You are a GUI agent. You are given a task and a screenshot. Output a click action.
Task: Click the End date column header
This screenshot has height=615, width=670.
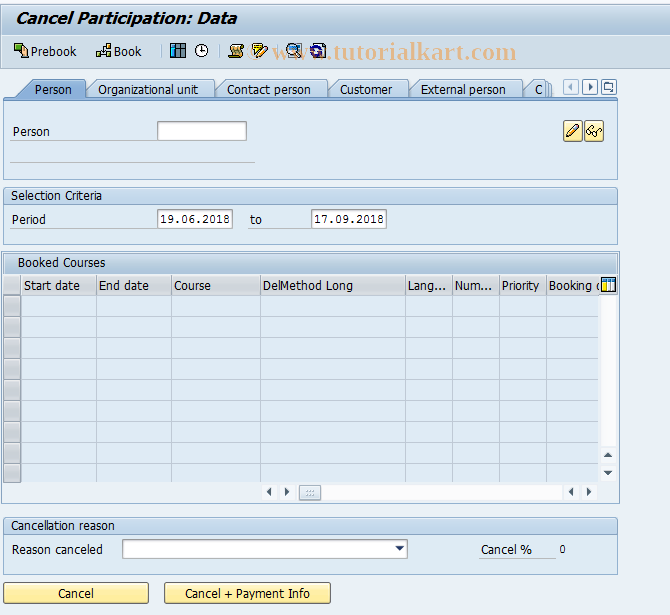134,285
